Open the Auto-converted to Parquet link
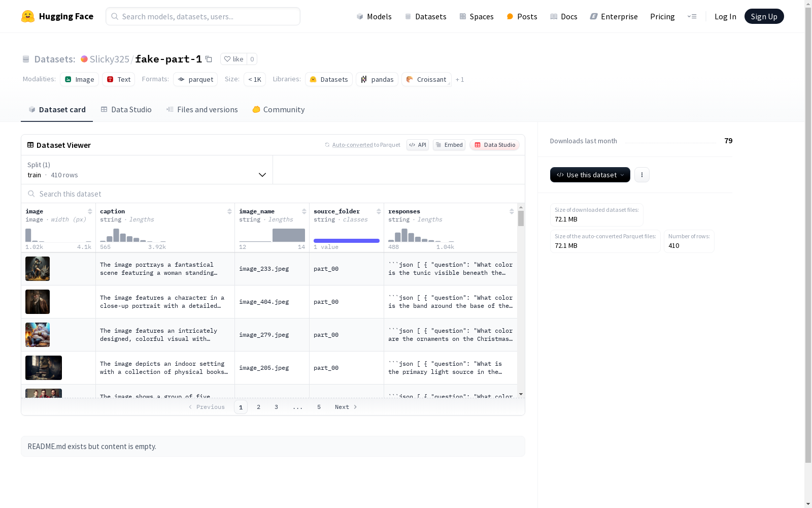 [362, 145]
